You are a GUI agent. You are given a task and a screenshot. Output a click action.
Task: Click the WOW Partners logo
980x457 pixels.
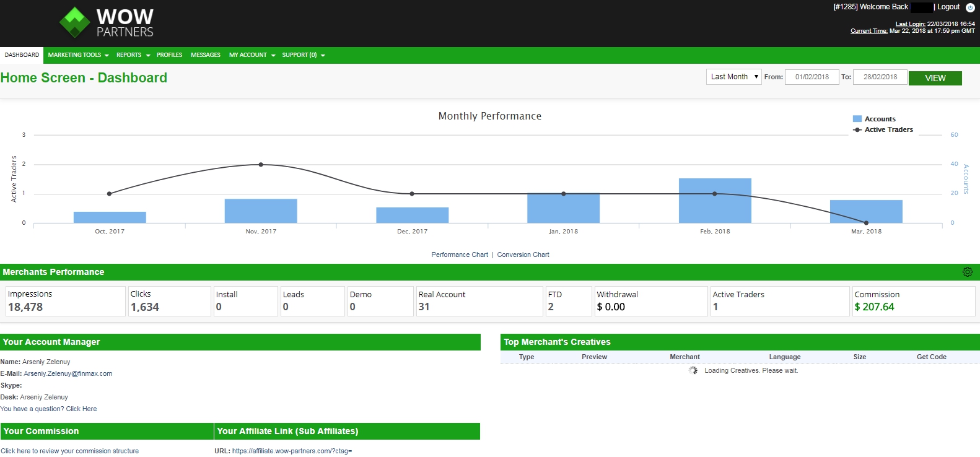[x=107, y=22]
